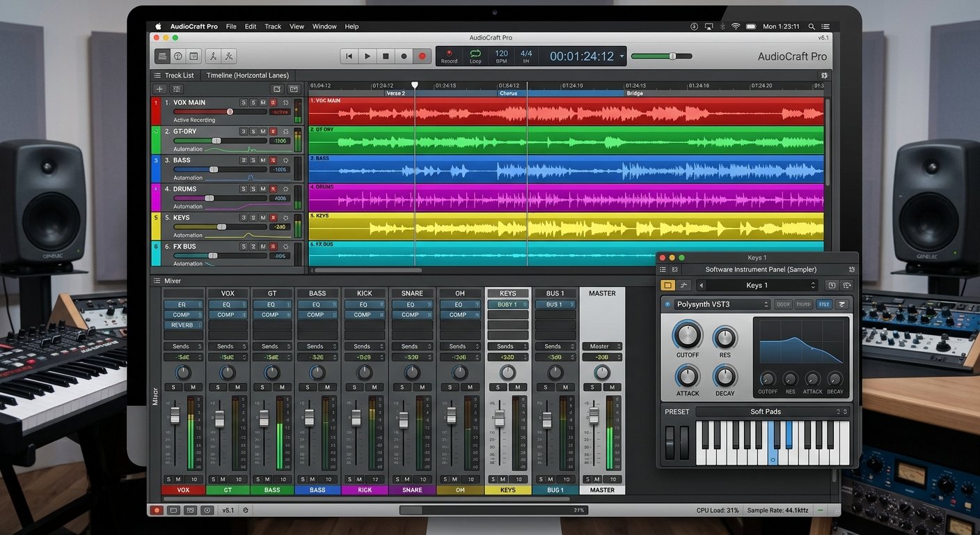Image resolution: width=980 pixels, height=535 pixels.
Task: Open the yellow folder icon in the instrument panel
Action: click(667, 285)
